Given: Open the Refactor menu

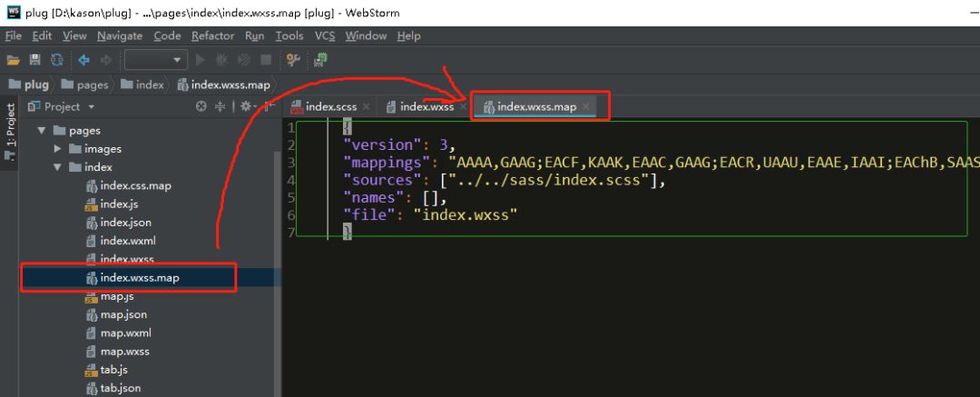Looking at the screenshot, I should tap(212, 35).
